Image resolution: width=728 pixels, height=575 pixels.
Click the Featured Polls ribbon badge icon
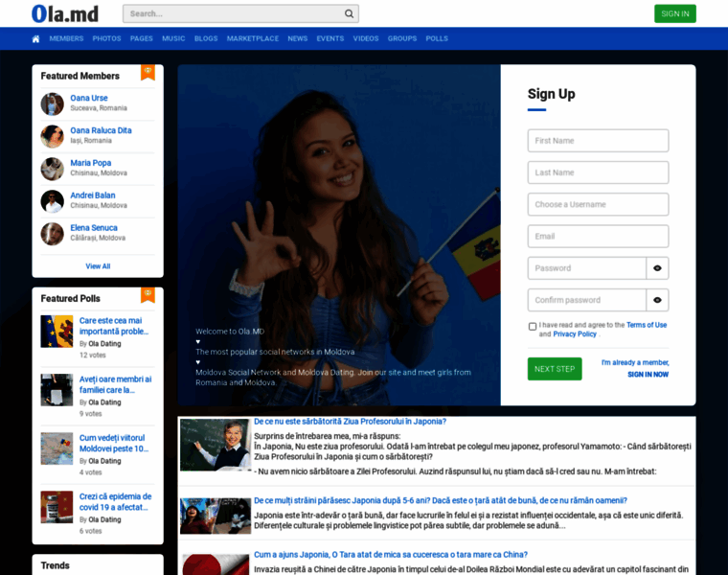(x=148, y=295)
